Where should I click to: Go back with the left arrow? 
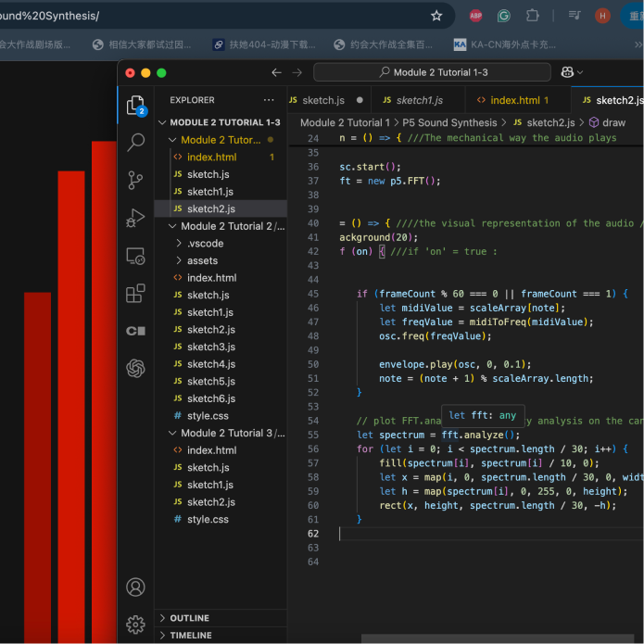(276, 72)
